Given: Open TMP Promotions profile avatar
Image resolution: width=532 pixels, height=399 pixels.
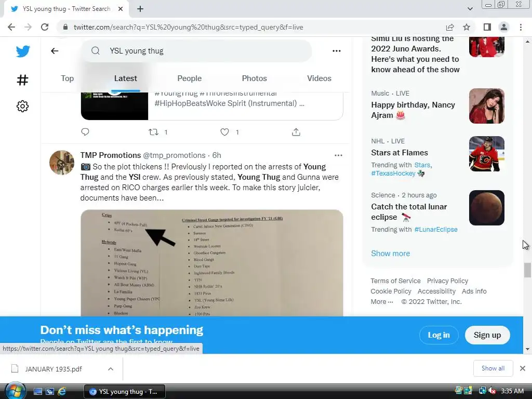Looking at the screenshot, I should (62, 163).
